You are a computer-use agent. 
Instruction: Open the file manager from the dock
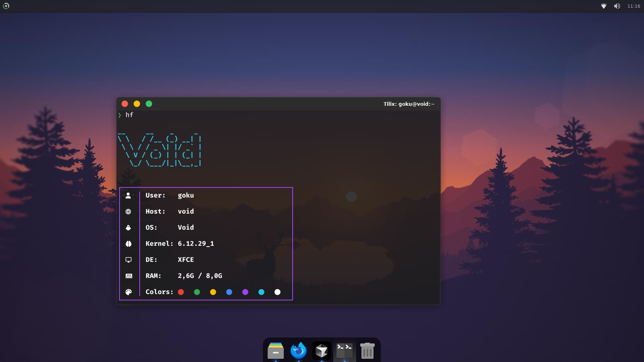click(x=276, y=351)
